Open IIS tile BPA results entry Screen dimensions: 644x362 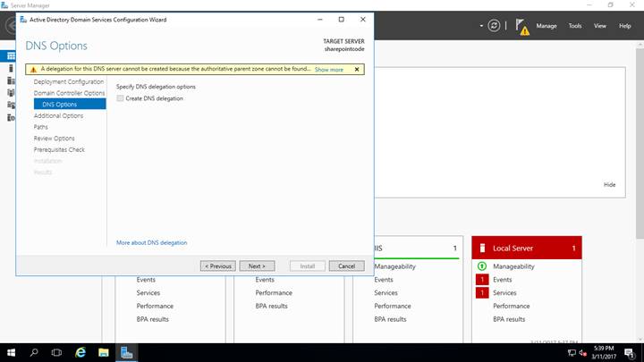(390, 319)
